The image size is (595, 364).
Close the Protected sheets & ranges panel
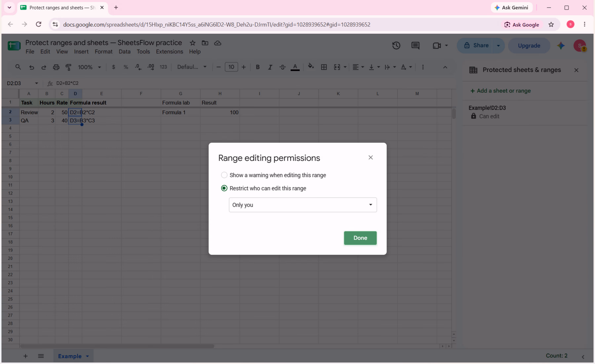click(x=576, y=70)
